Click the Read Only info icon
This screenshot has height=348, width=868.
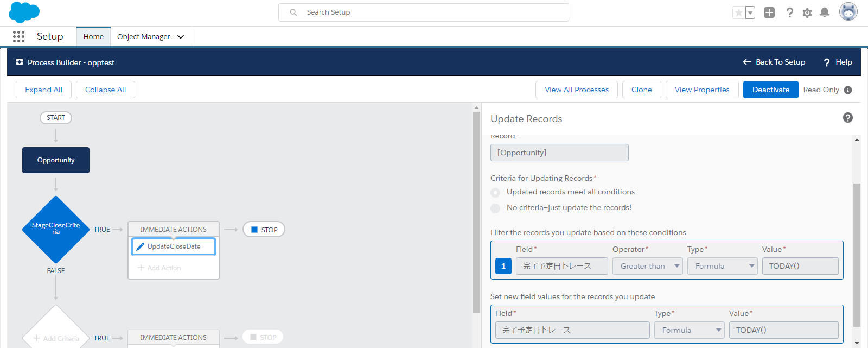[x=848, y=90]
